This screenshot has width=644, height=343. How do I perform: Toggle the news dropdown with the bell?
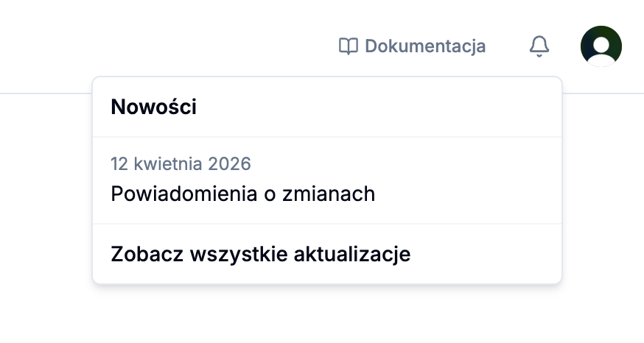pyautogui.click(x=539, y=46)
